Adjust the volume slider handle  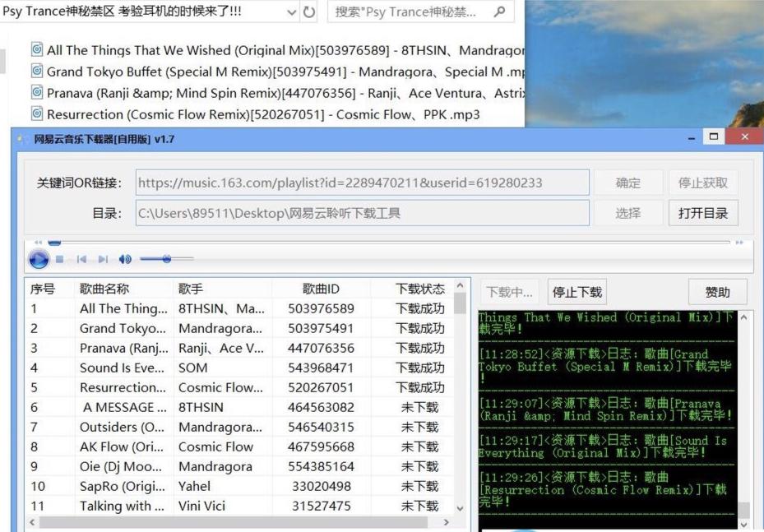[x=167, y=259]
